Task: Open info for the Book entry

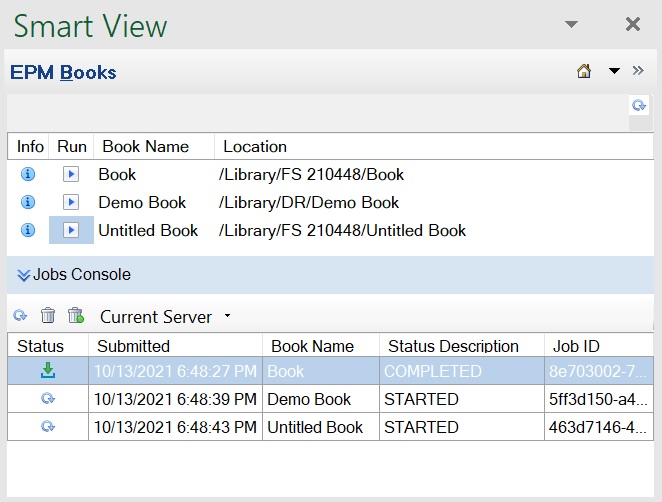Action: [28, 174]
